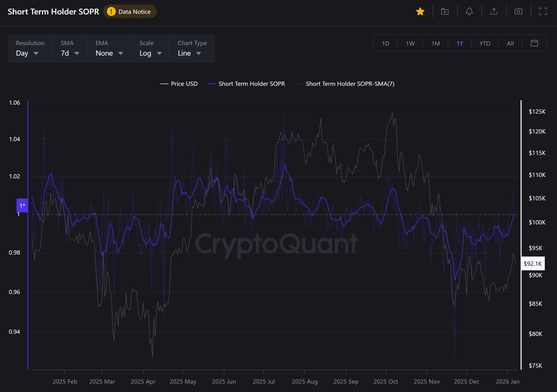The height and width of the screenshot is (392, 557).
Task: Toggle the Price USD series in the legend
Action: click(x=179, y=84)
